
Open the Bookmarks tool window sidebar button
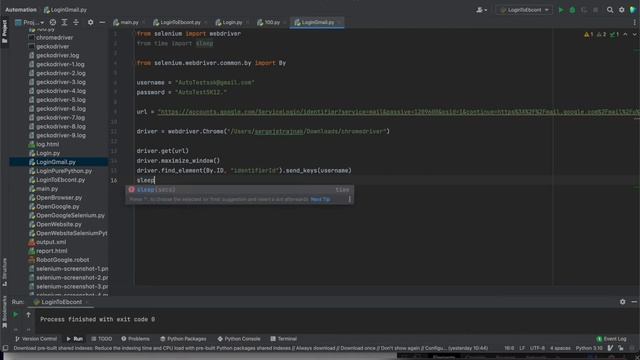pos(4,313)
